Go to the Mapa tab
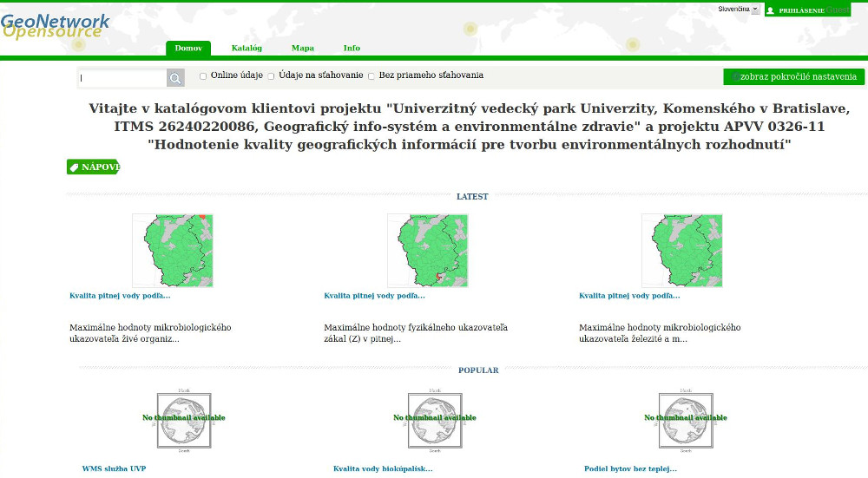 click(303, 49)
